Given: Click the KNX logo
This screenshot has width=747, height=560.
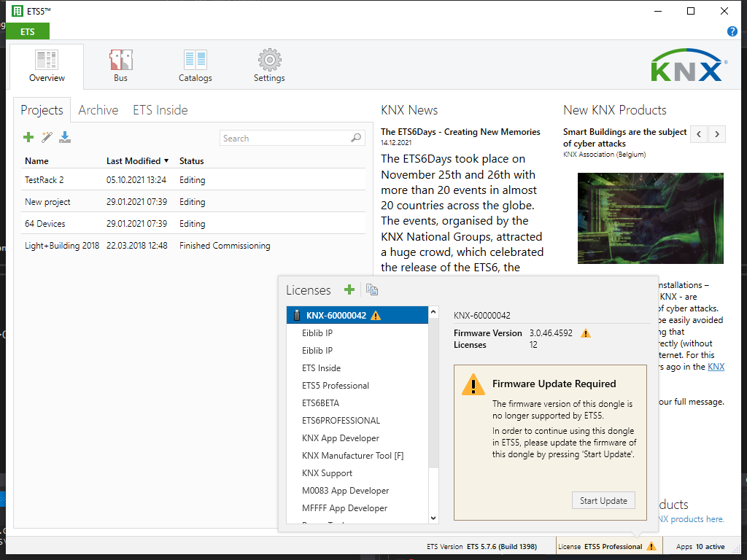Looking at the screenshot, I should coord(689,65).
